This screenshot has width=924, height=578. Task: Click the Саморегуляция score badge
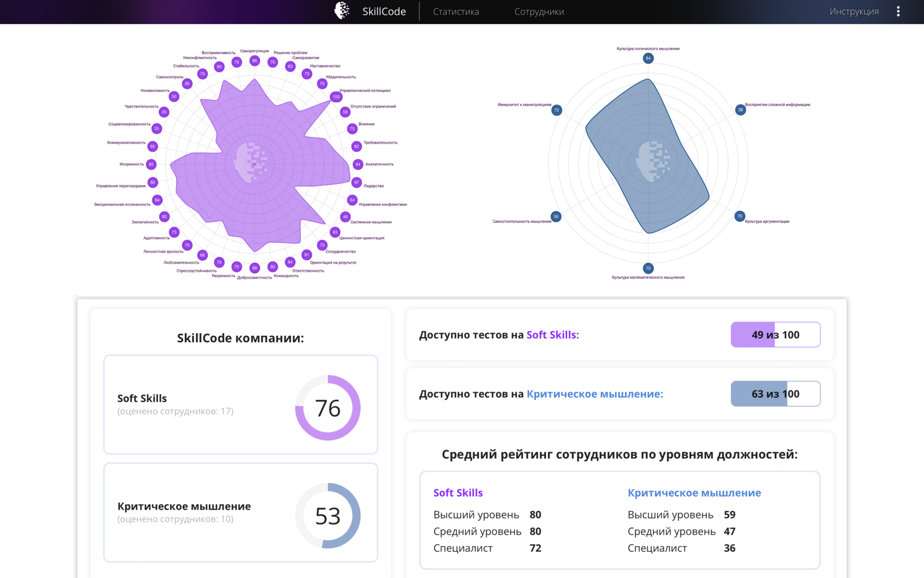254,61
